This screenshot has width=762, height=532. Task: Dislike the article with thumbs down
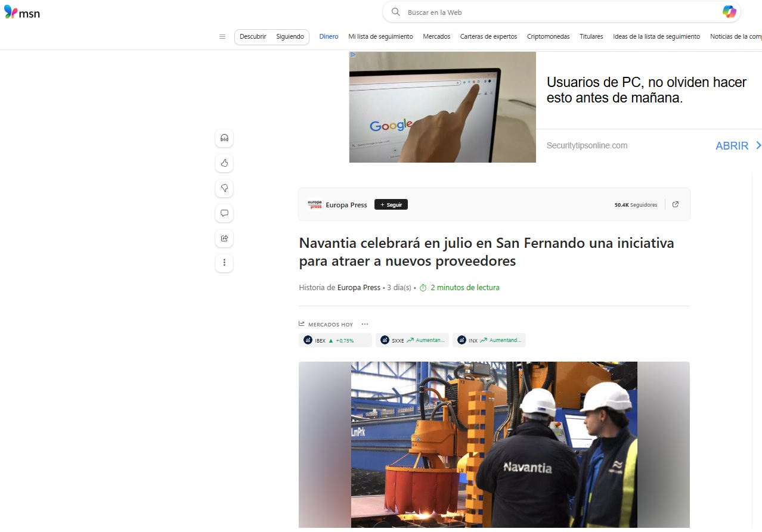point(224,188)
